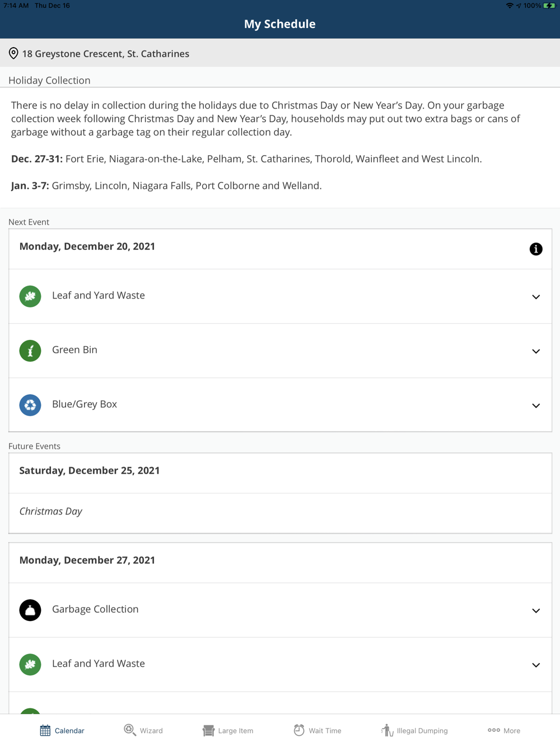Open the More menu tab

504,730
